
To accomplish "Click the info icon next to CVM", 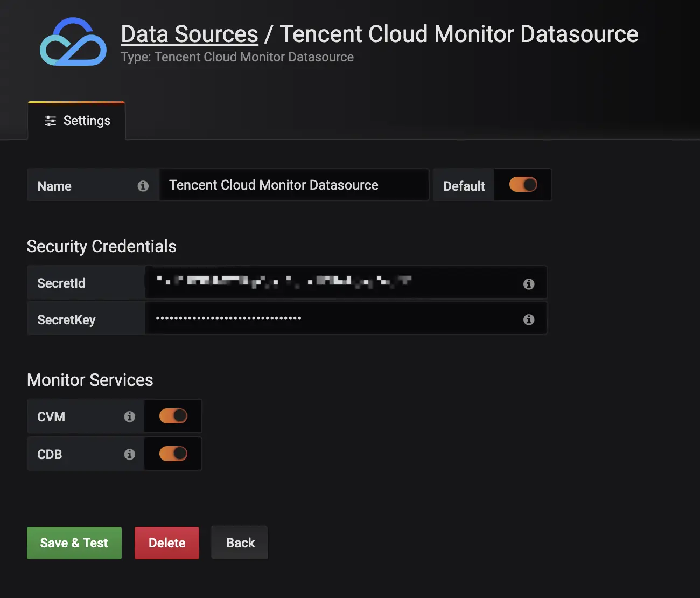I will pos(129,416).
